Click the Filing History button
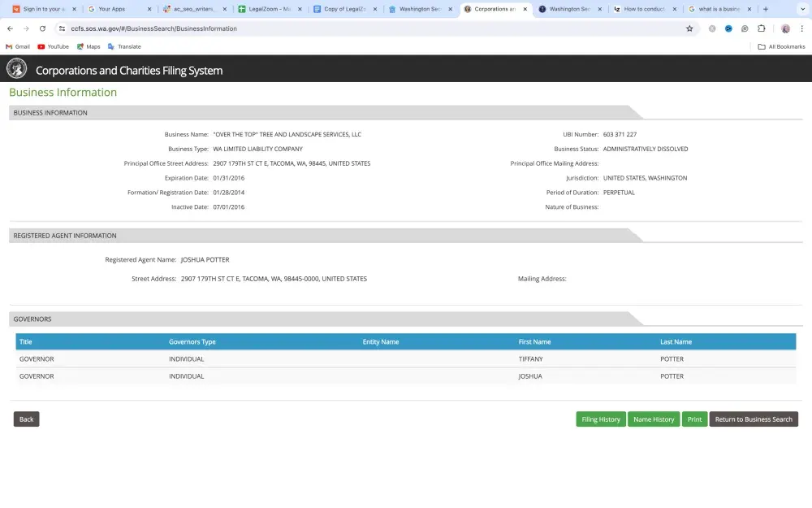Image resolution: width=812 pixels, height=508 pixels. [601, 419]
